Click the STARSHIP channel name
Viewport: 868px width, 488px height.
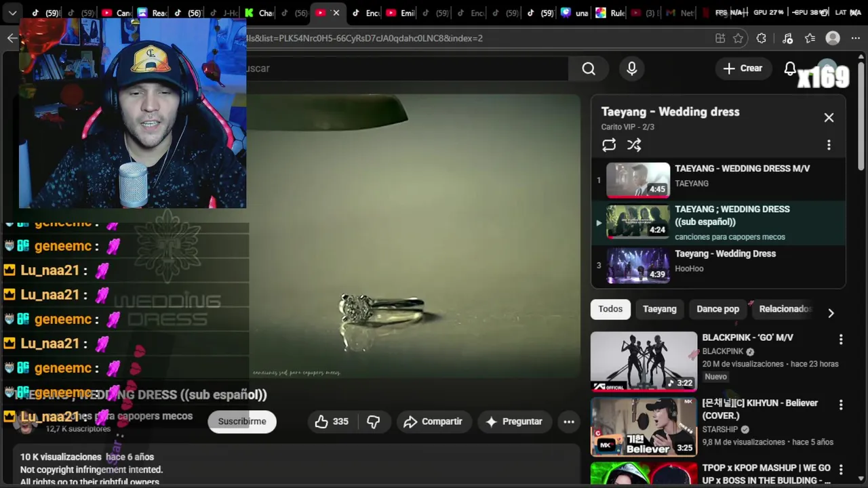coord(719,430)
